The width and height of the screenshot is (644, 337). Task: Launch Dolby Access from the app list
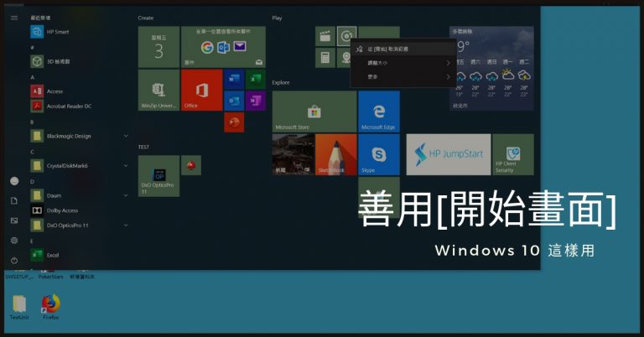(x=78, y=210)
